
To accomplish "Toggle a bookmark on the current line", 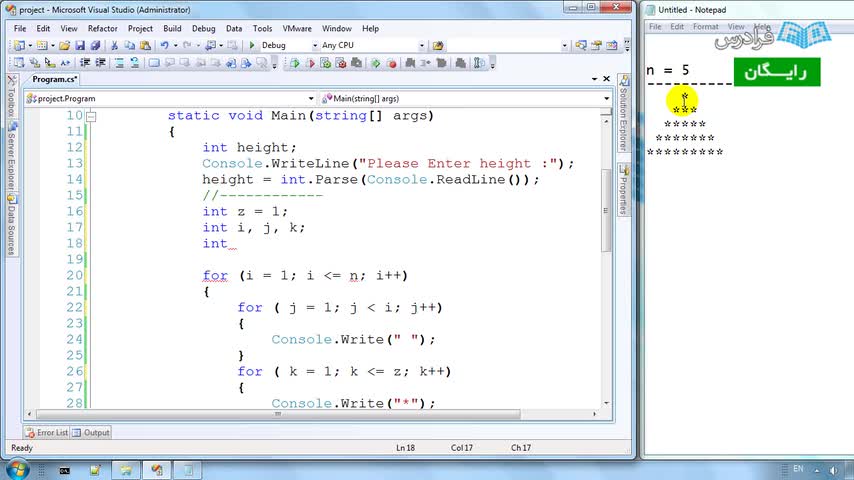I will [x=154, y=63].
